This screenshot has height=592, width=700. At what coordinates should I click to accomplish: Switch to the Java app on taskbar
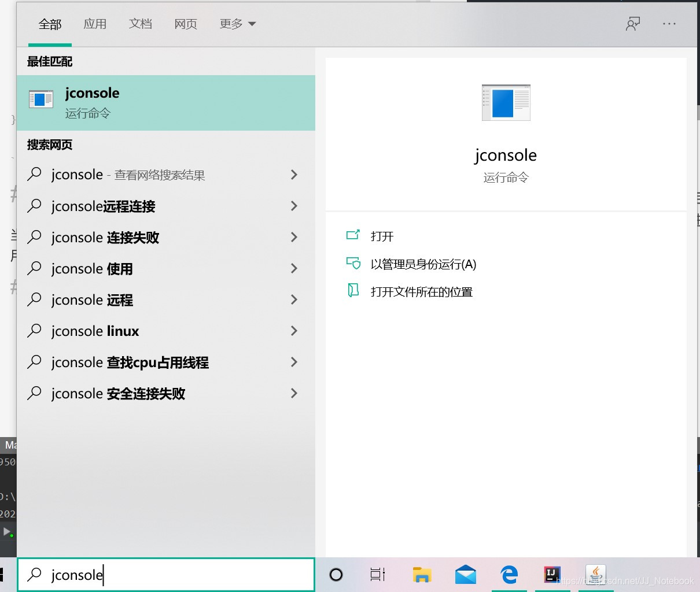596,575
